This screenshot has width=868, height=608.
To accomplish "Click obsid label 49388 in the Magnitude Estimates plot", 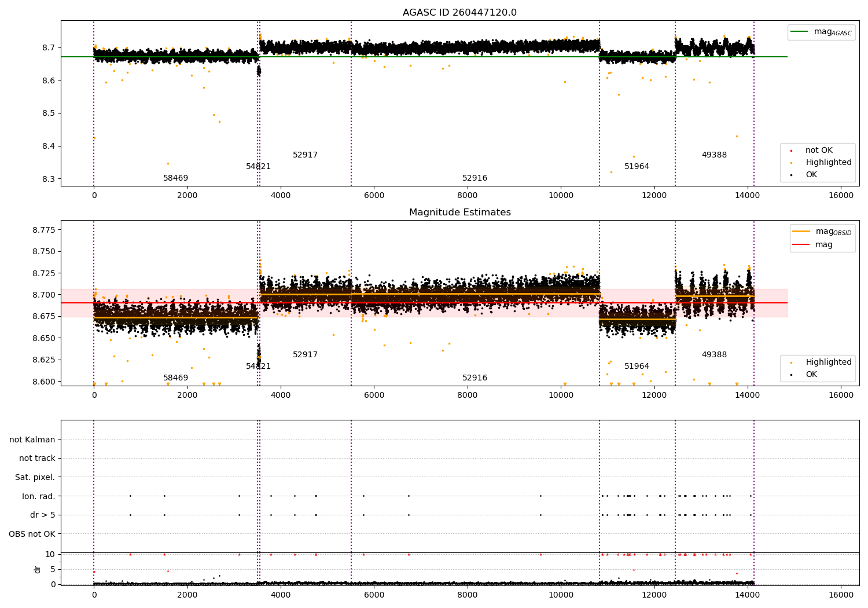I will (x=714, y=355).
